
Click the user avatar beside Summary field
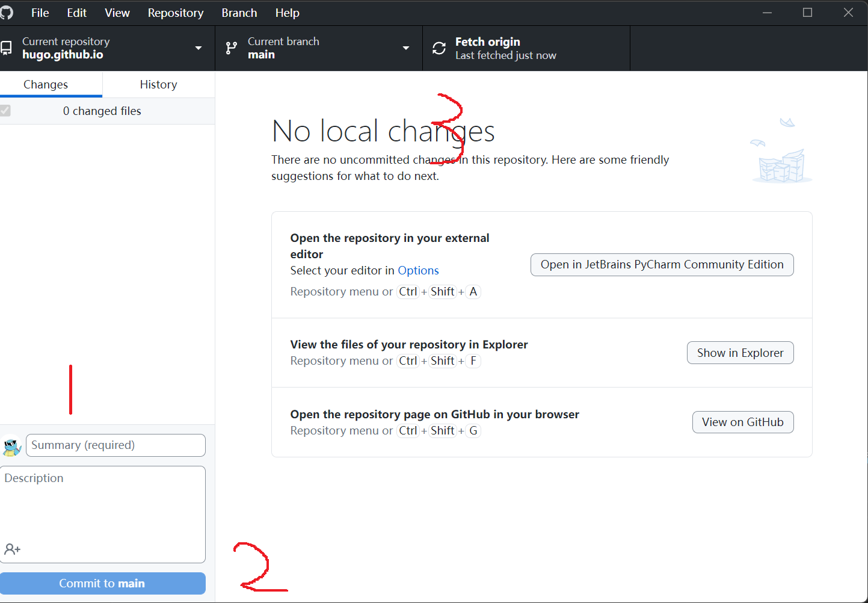coord(11,446)
